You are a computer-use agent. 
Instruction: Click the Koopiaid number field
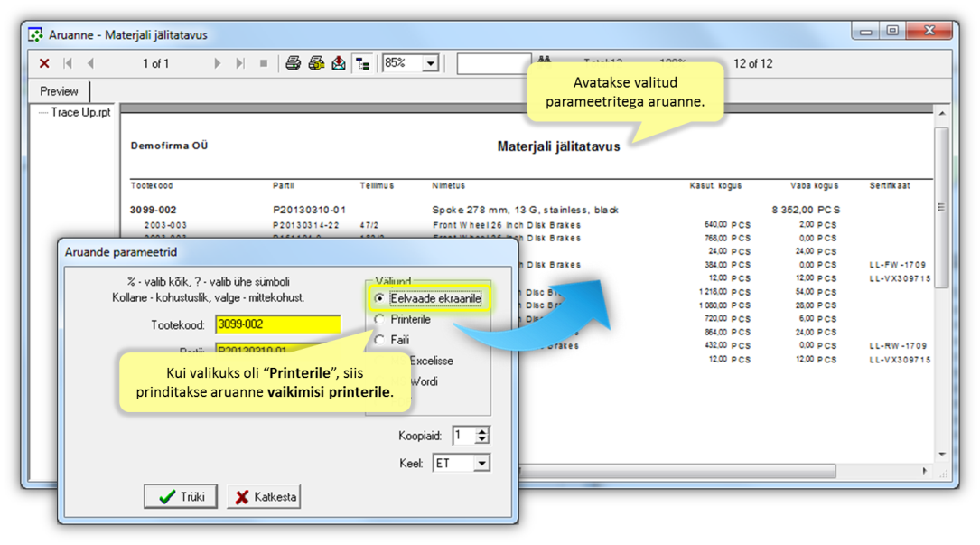click(x=463, y=435)
